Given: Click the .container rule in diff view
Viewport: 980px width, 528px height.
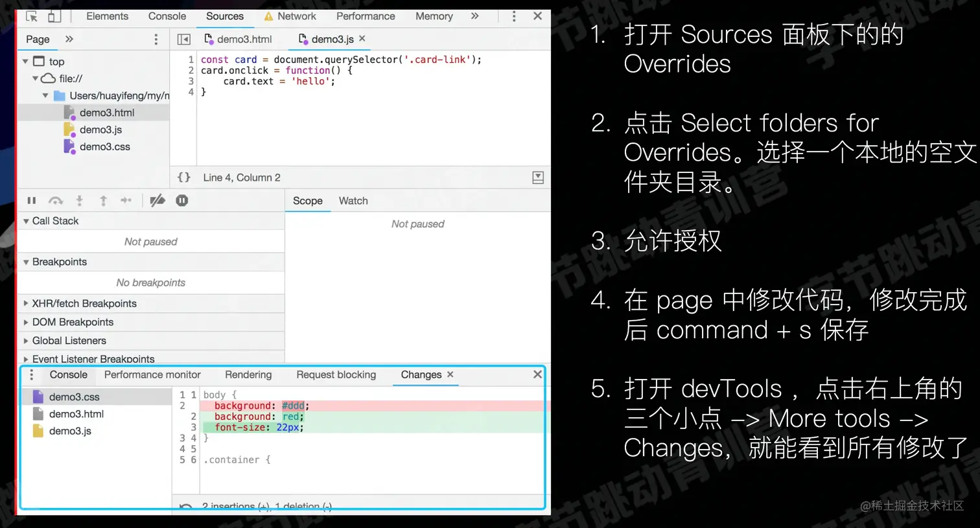Looking at the screenshot, I should 237,460.
